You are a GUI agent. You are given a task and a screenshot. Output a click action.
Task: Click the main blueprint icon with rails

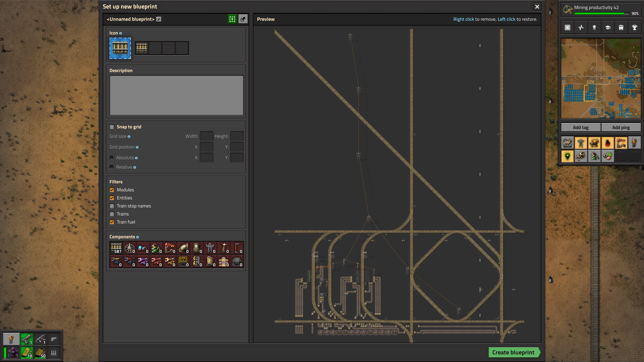[120, 48]
